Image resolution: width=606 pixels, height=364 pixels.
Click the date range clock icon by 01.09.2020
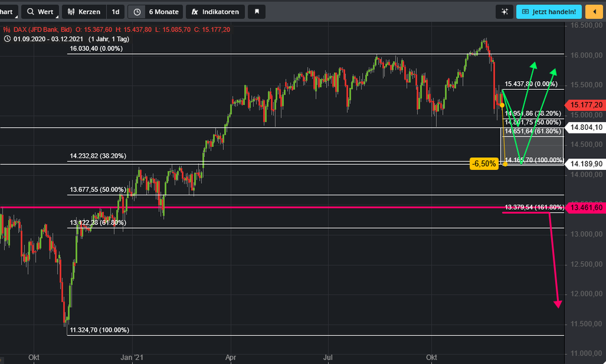click(7, 39)
